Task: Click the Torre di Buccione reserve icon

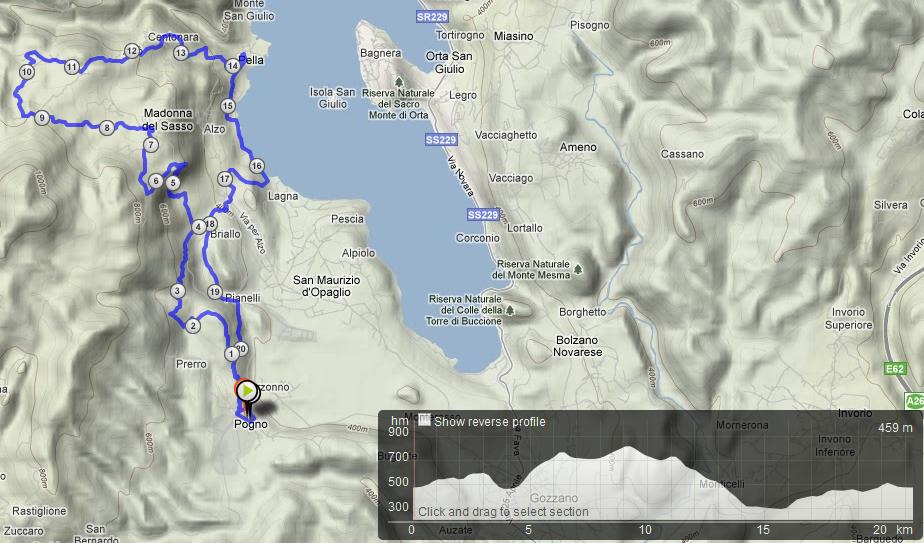Action: coord(510,310)
